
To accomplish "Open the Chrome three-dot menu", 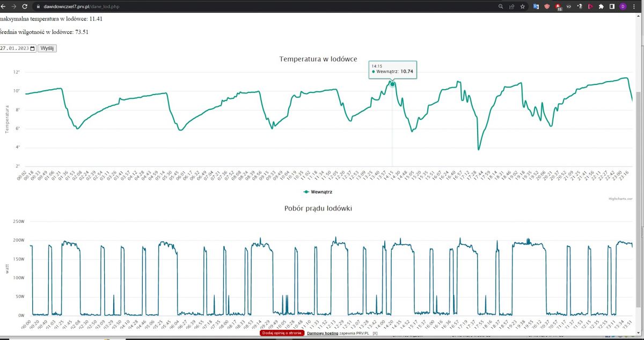I will point(635,6).
